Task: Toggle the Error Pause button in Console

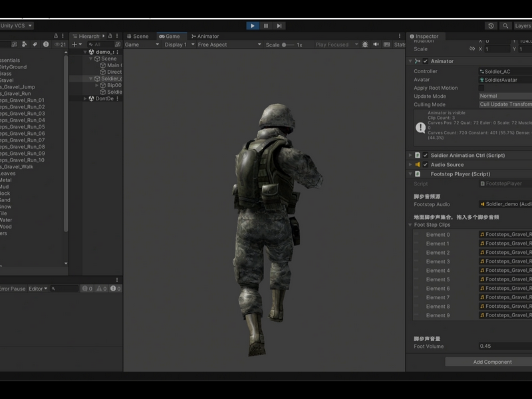Action: point(13,289)
